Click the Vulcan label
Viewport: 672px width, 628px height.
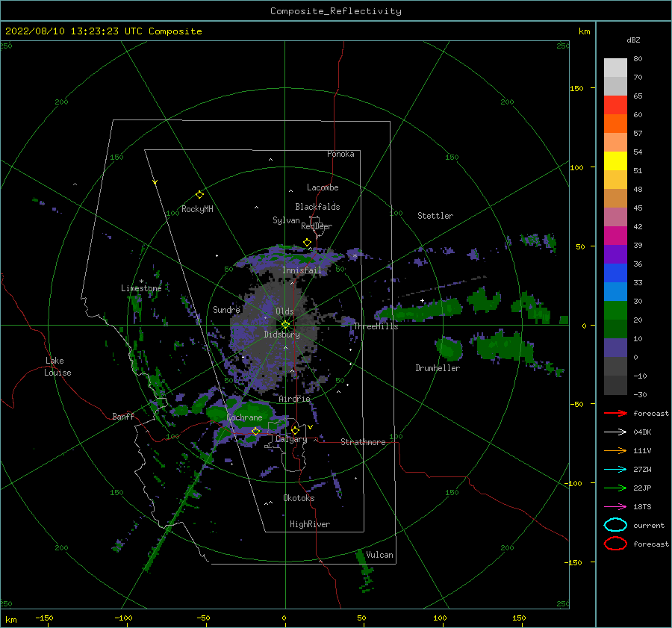point(380,555)
